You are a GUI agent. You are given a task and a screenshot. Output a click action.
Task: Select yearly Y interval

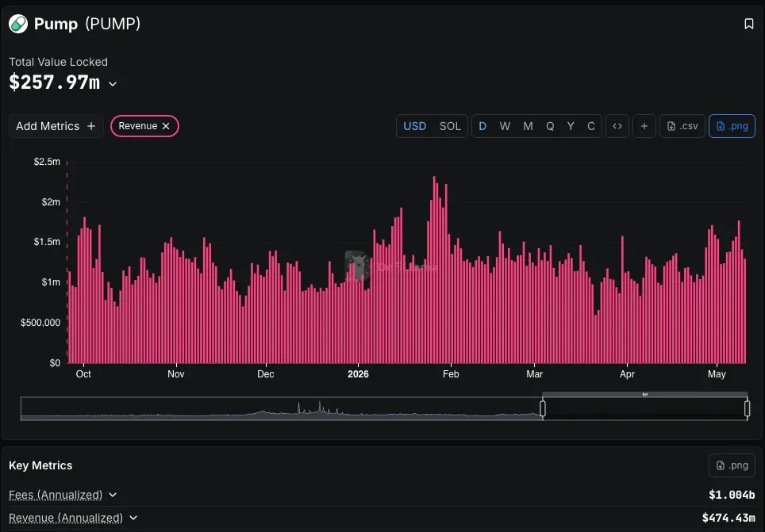coord(571,126)
